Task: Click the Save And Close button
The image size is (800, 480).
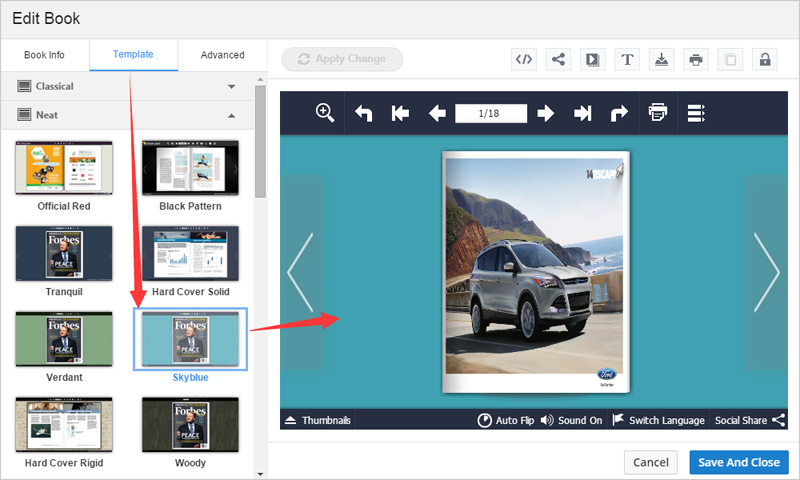Action: (x=739, y=462)
